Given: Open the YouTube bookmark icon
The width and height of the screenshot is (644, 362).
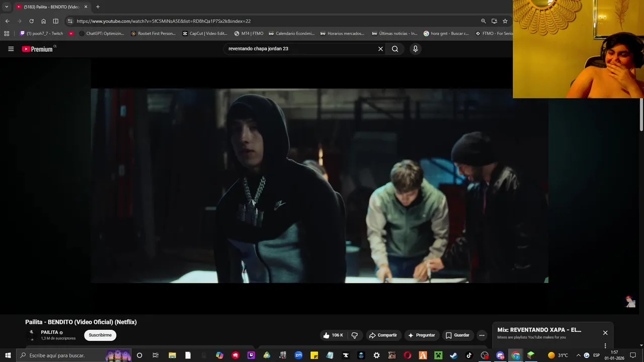Looking at the screenshot, I should (71, 34).
